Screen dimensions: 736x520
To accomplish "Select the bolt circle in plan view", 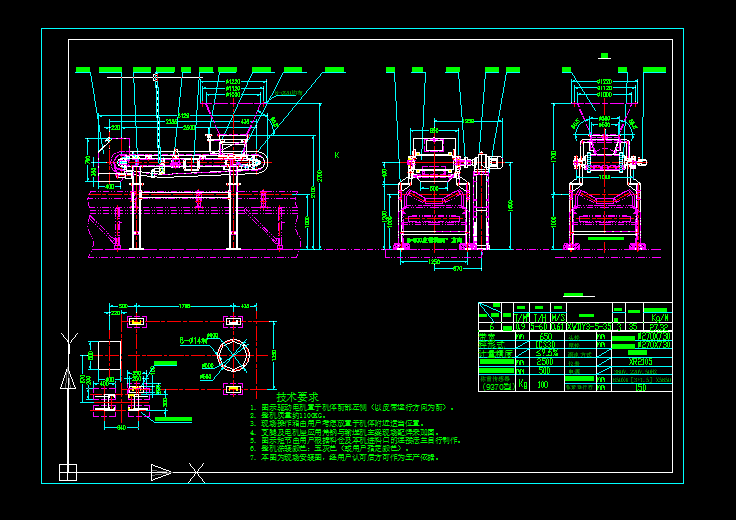I will click(233, 355).
